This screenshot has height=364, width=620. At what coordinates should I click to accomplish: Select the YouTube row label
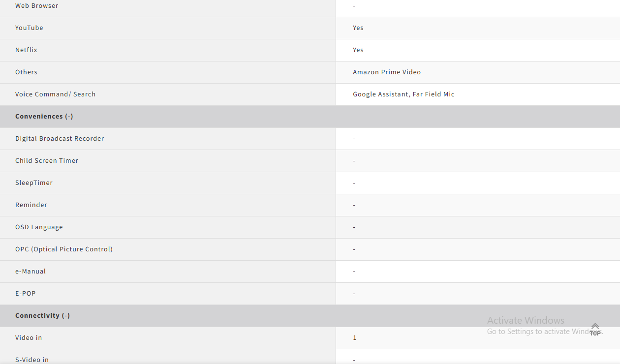coord(29,28)
